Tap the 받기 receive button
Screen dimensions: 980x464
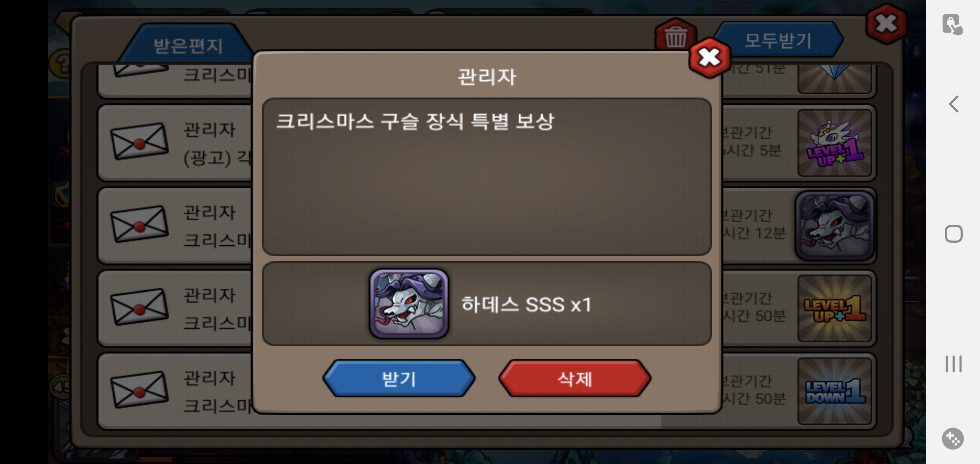[398, 379]
